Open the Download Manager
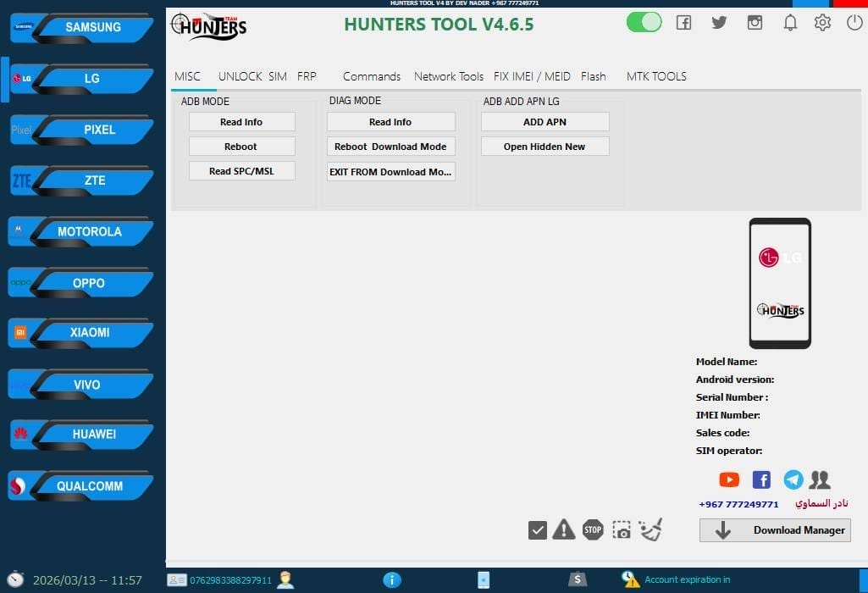 pyautogui.click(x=774, y=530)
